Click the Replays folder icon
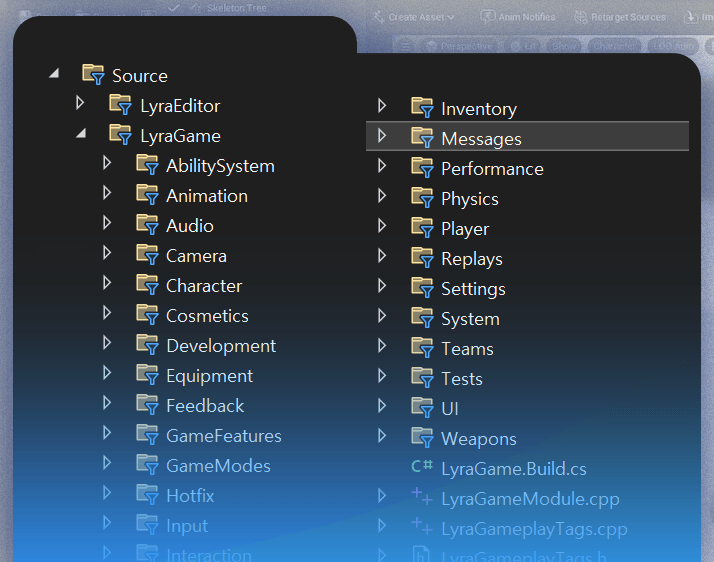Viewport: 714px width, 562px height. point(423,258)
